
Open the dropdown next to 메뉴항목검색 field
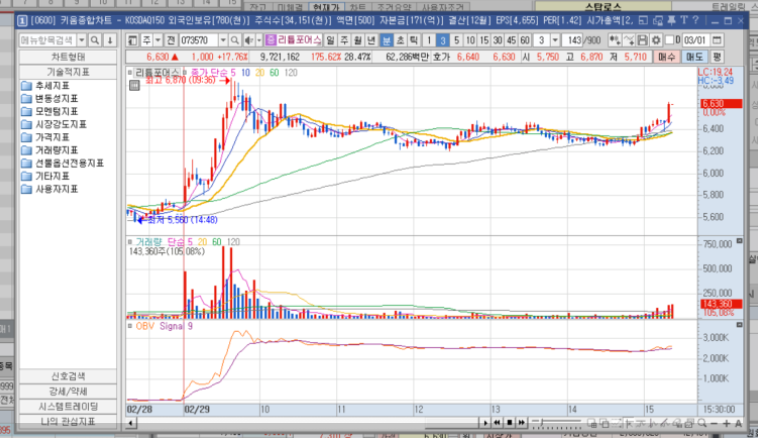(82, 40)
